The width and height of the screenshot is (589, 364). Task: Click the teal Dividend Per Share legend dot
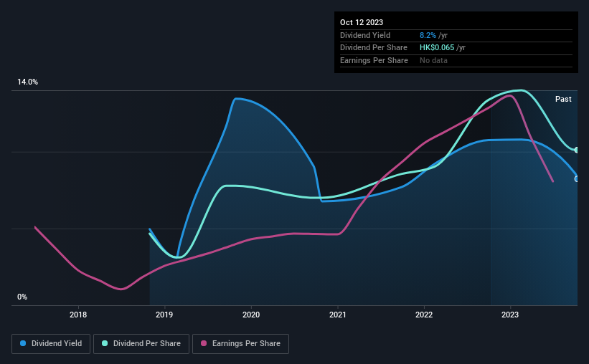coord(105,343)
